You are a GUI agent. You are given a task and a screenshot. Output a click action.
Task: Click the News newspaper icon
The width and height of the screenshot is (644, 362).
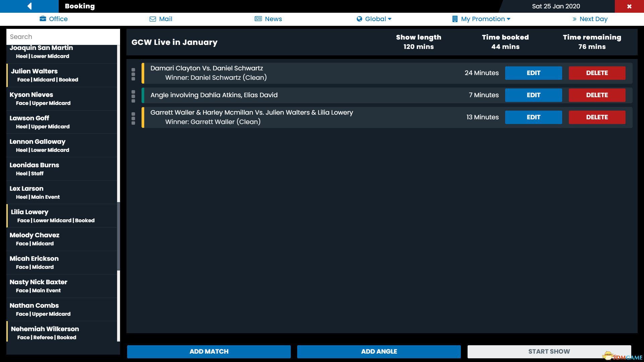point(258,19)
